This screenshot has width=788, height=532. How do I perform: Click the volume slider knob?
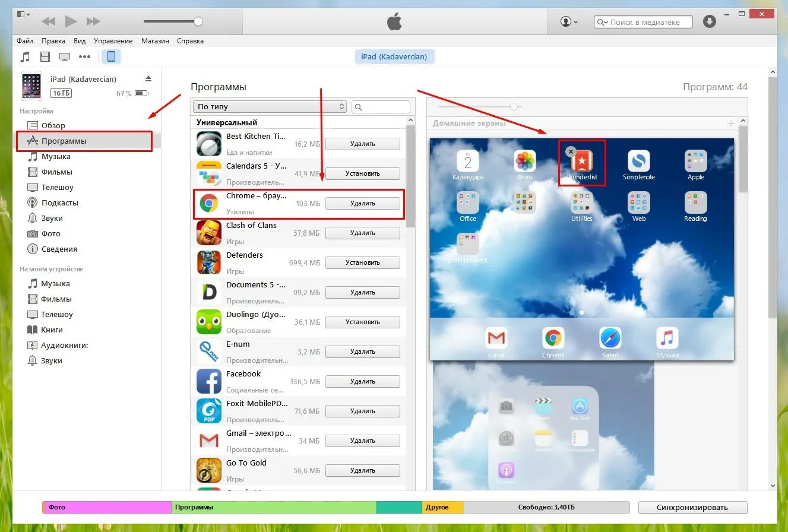[x=198, y=21]
